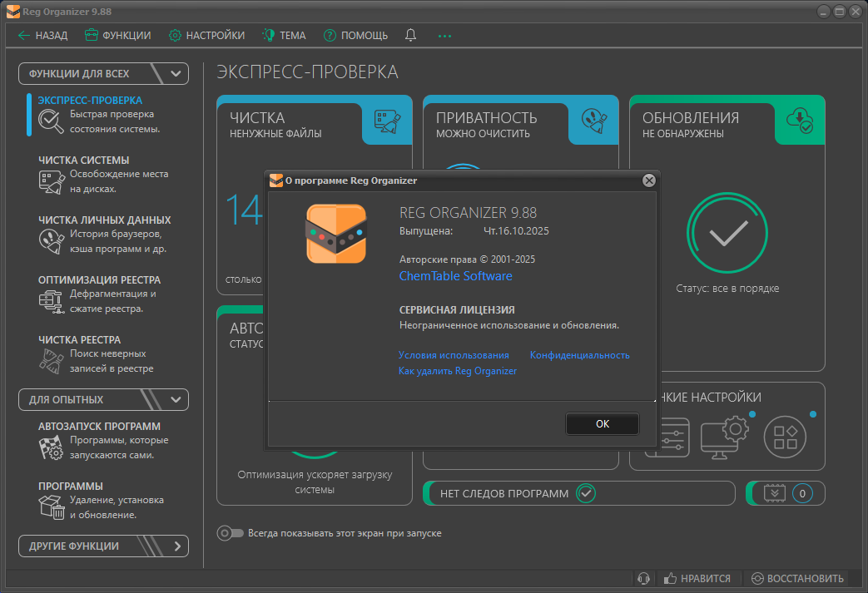This screenshot has width=868, height=593.
Task: Click the notification bell icon
Action: pyautogui.click(x=410, y=35)
